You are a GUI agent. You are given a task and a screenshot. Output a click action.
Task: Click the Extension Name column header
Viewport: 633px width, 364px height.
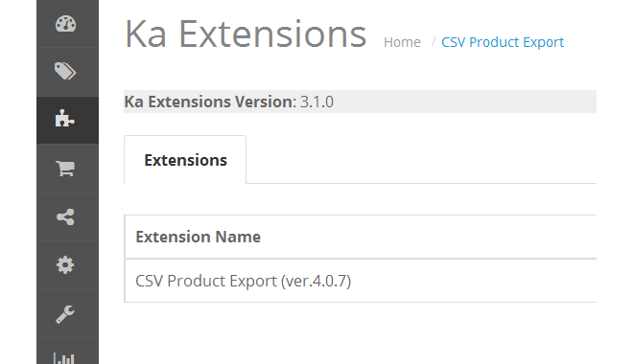coord(198,237)
